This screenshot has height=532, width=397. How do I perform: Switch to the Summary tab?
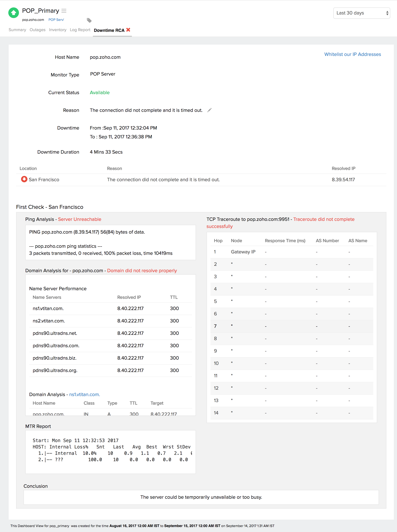pyautogui.click(x=17, y=30)
